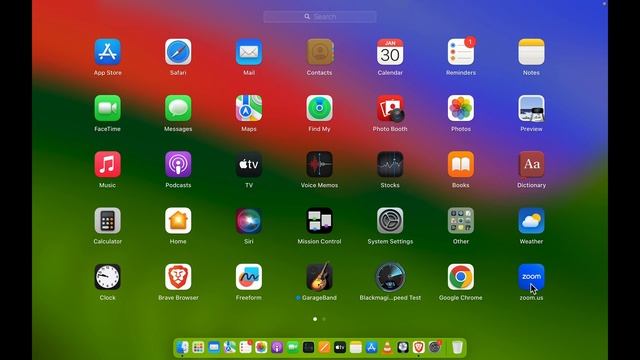This screenshot has width=640, height=360.
Task: Open Maps from the Dock
Action: pyautogui.click(x=230, y=347)
